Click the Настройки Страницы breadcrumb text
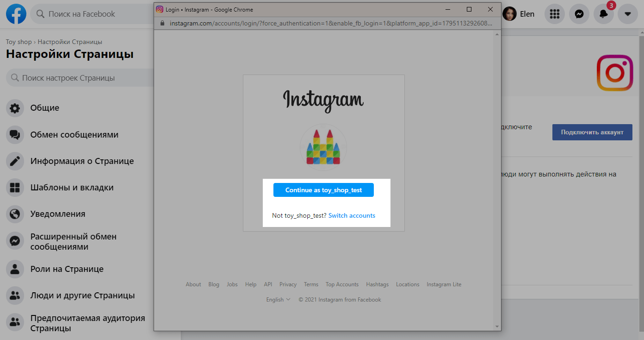Viewport: 644px width, 340px height. pyautogui.click(x=70, y=42)
